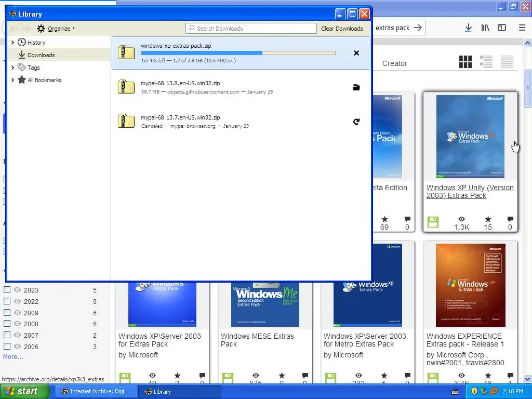This screenshot has width=532, height=399.
Task: Click the Organize gear icon
Action: (x=41, y=29)
